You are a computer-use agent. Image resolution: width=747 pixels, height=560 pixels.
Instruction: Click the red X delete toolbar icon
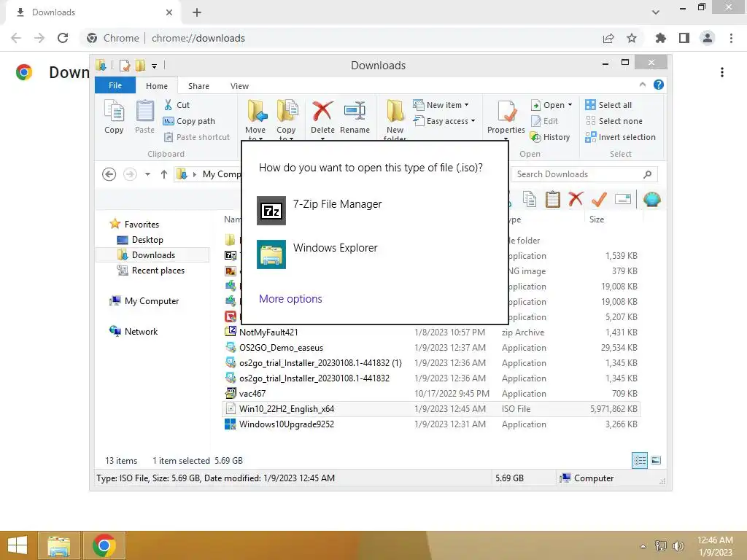click(x=576, y=199)
